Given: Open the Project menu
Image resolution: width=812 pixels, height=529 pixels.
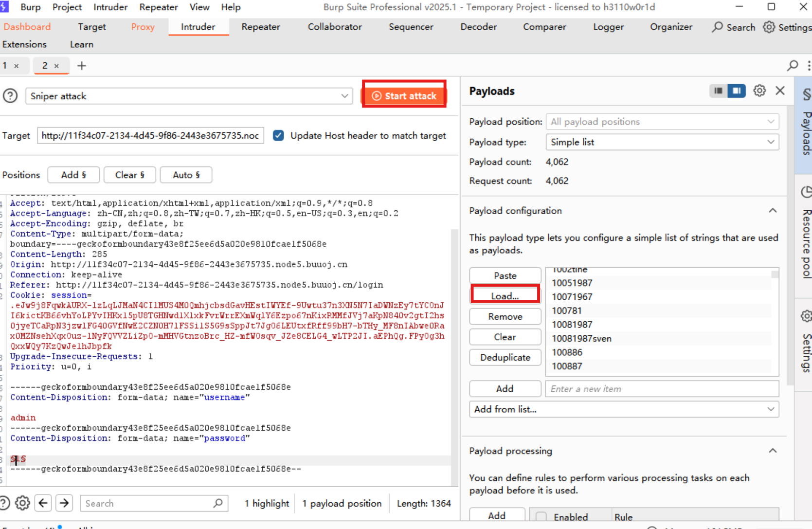Looking at the screenshot, I should tap(67, 7).
